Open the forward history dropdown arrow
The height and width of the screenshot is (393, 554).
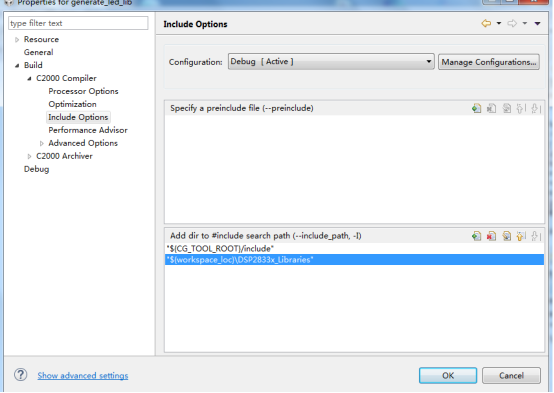click(525, 23)
